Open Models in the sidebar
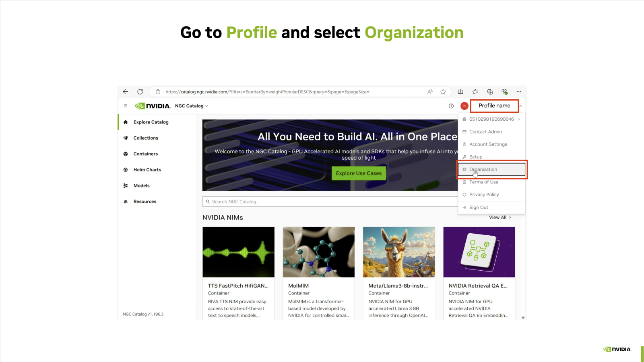644x362 pixels. [157, 185]
